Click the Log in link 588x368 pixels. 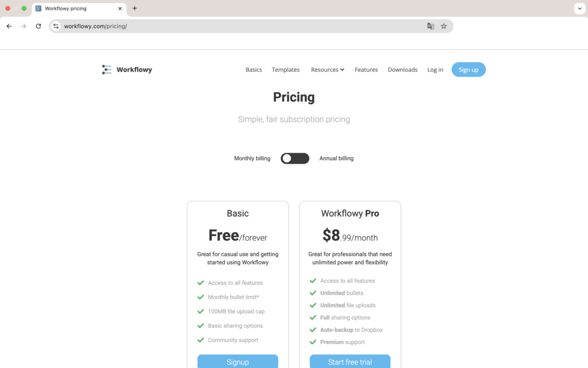tap(435, 70)
